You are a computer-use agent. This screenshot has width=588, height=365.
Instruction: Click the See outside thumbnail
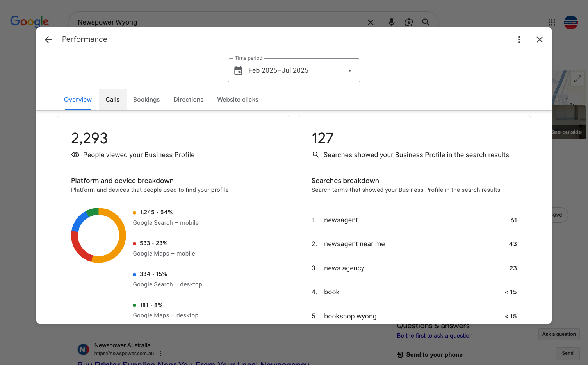pyautogui.click(x=569, y=122)
